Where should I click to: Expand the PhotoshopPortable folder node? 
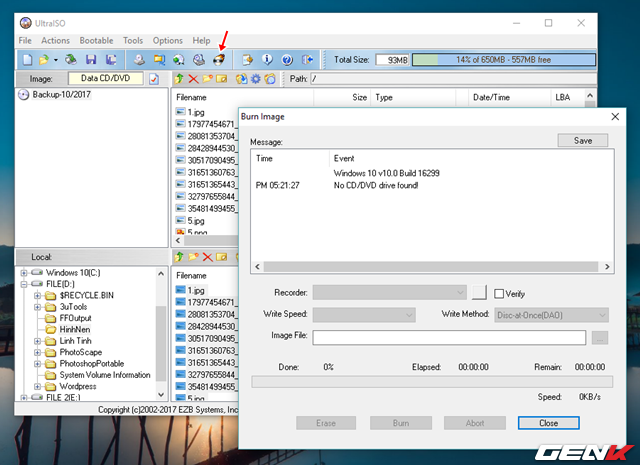tap(37, 364)
